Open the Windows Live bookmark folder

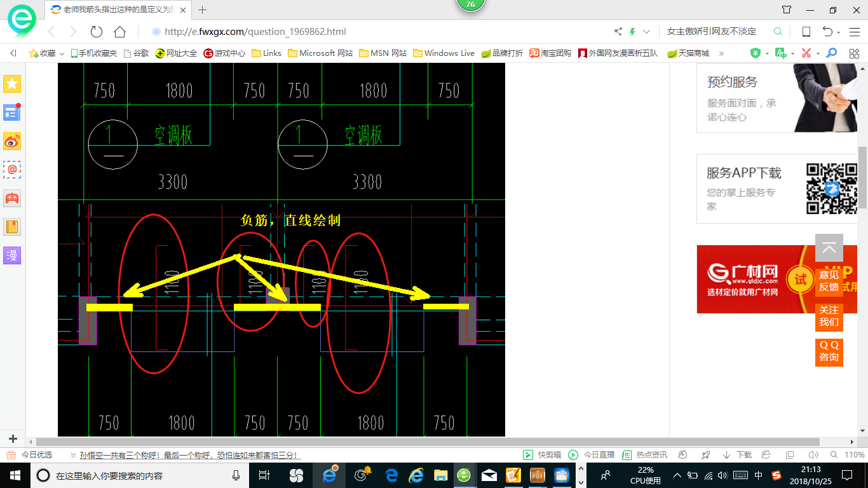[444, 53]
